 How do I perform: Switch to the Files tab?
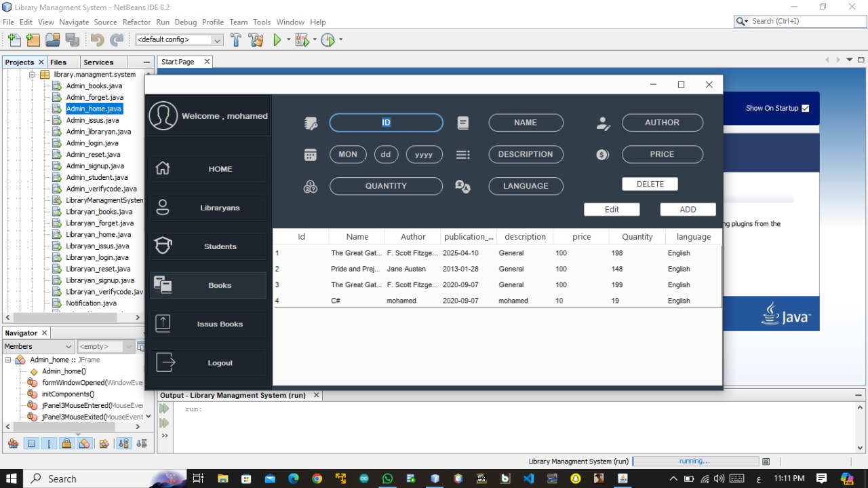58,62
